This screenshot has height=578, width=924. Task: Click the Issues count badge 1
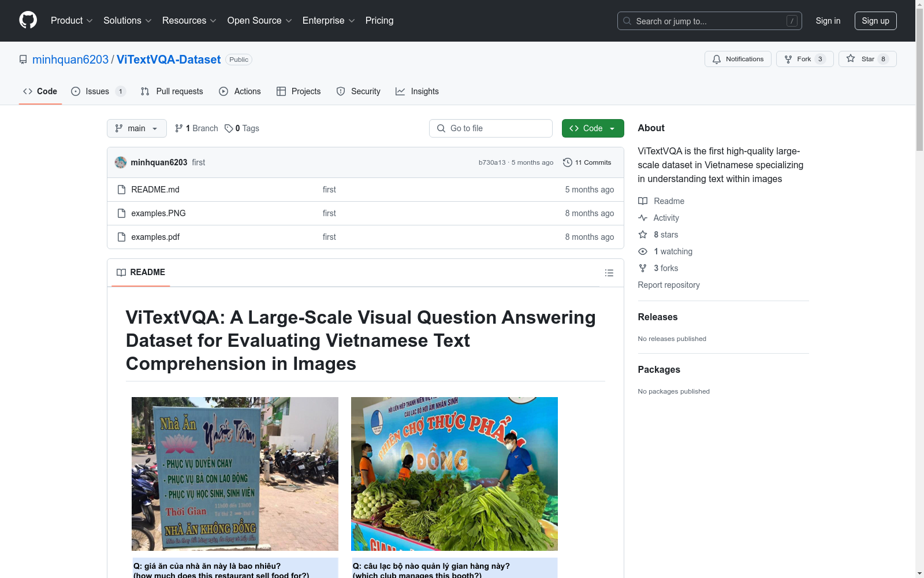[120, 91]
